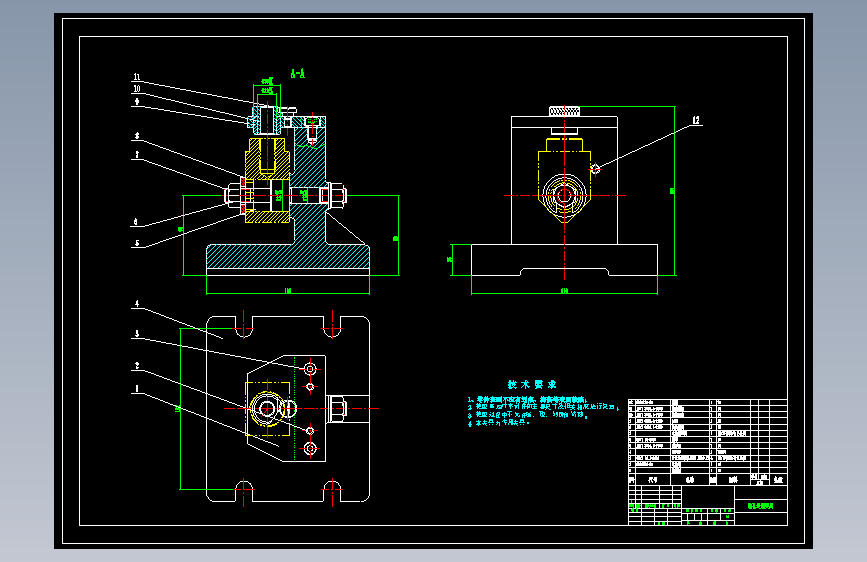Select the bottom-right mounting slot in plan view
This screenshot has width=867, height=562.
pos(332,491)
